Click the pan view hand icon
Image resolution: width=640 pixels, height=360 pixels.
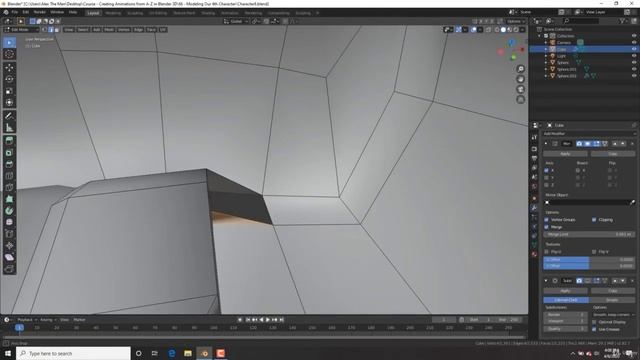(x=520, y=79)
